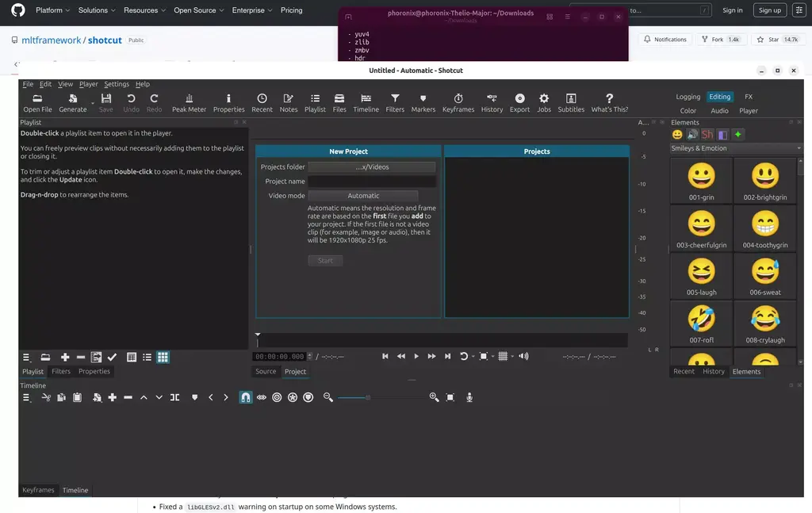Open the Video mode Automatic dropdown
This screenshot has height=513, width=812.
click(x=363, y=196)
